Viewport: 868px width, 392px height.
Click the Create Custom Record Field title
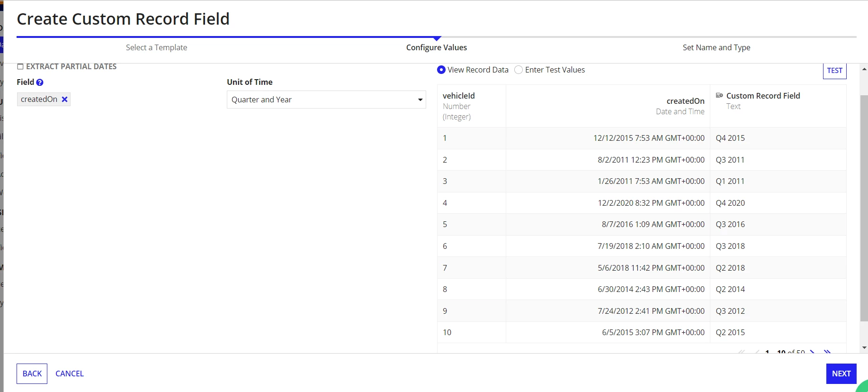point(123,19)
